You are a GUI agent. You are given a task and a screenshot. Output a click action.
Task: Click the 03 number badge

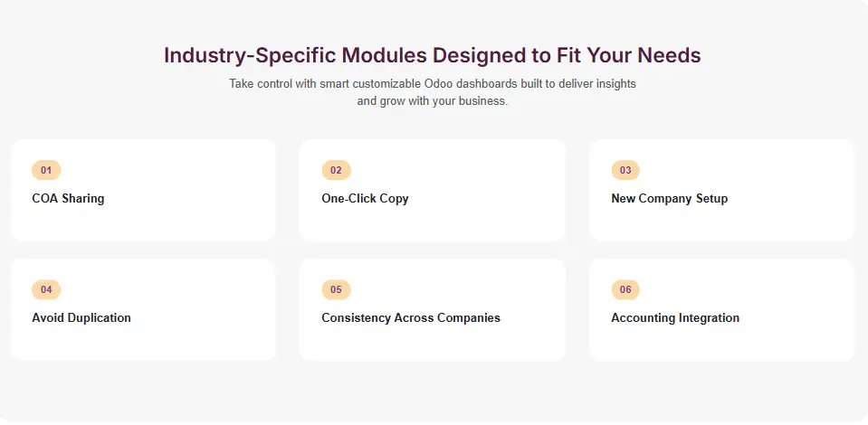tap(625, 170)
